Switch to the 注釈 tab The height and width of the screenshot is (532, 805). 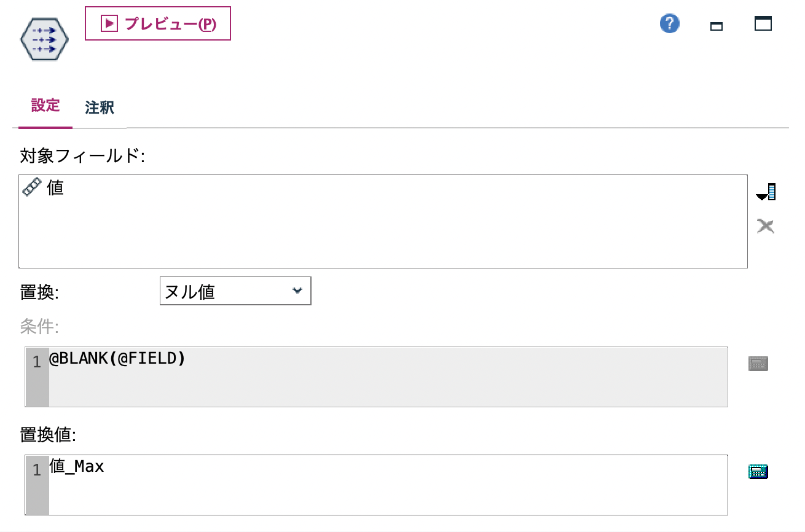[x=99, y=108]
